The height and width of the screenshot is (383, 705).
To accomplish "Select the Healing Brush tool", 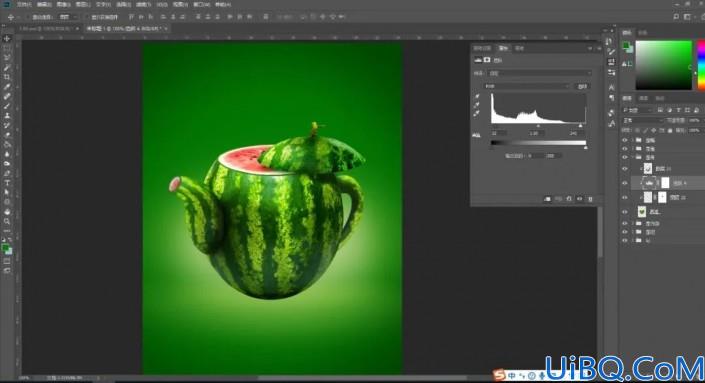I will pos(7,96).
